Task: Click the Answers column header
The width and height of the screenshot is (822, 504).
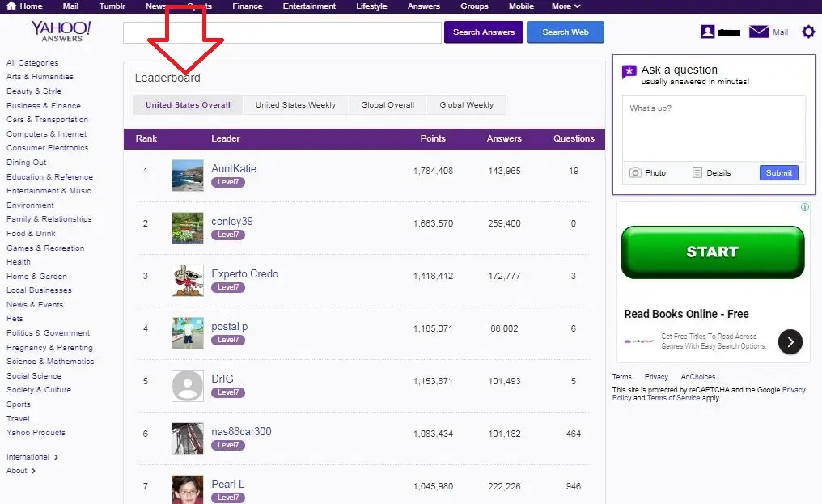Action: (504, 138)
